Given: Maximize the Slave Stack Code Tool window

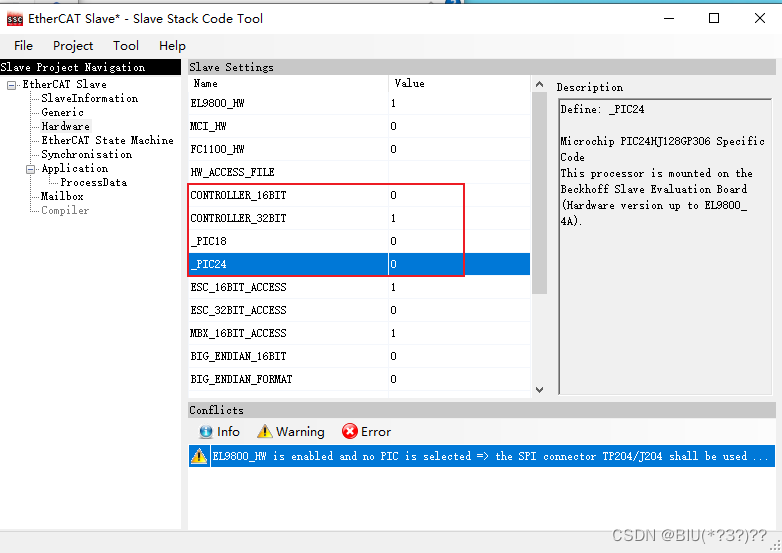Looking at the screenshot, I should (x=714, y=19).
